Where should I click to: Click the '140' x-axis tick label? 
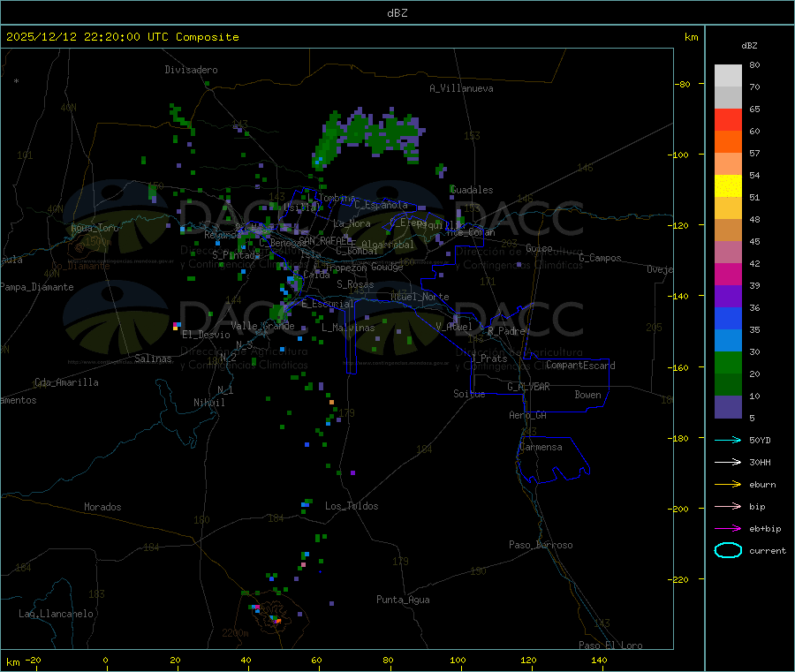click(599, 660)
